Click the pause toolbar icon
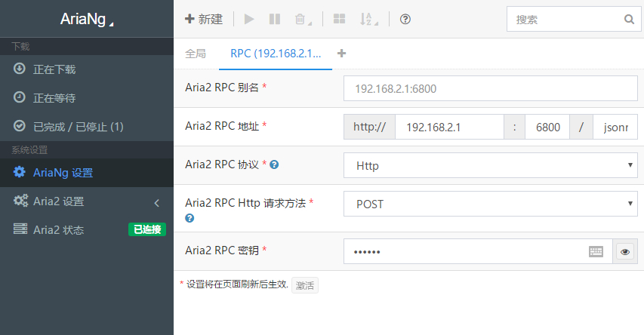Image resolution: width=644 pixels, height=335 pixels. click(x=274, y=19)
